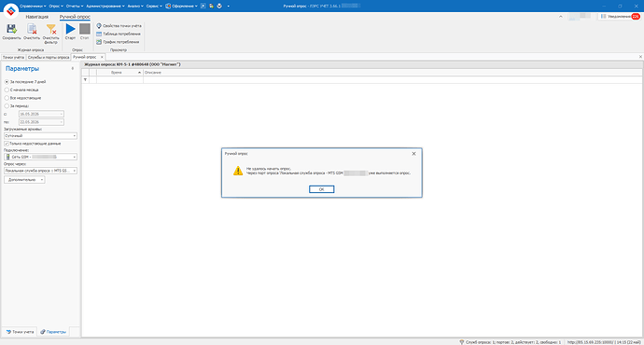Open Свойства точки учёта

[119, 26]
